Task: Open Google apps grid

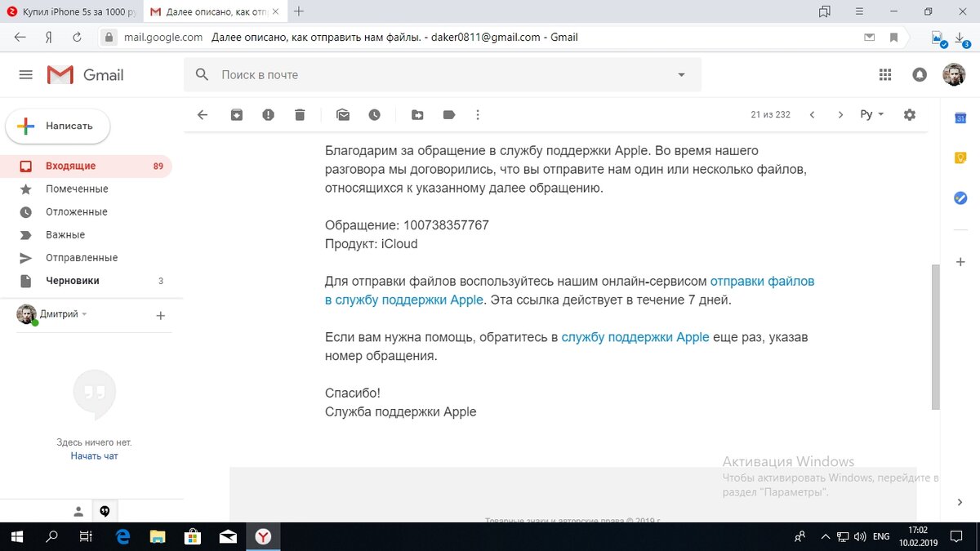Action: pos(885,75)
